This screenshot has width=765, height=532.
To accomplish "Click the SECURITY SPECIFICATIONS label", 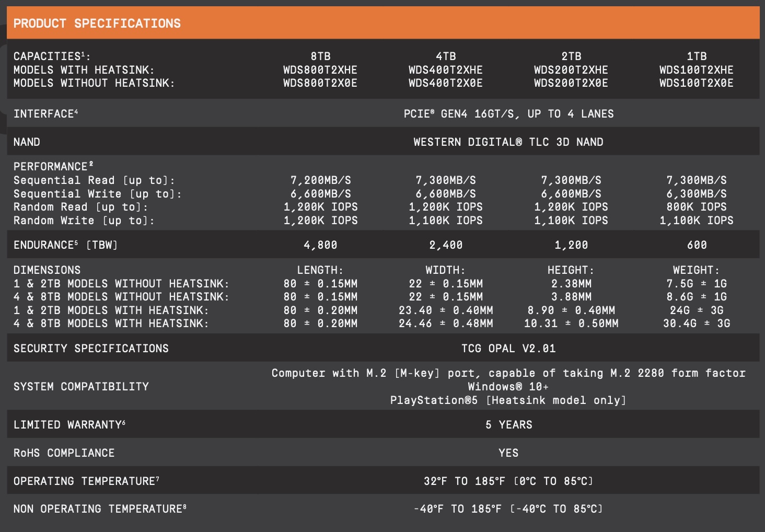I will [91, 349].
